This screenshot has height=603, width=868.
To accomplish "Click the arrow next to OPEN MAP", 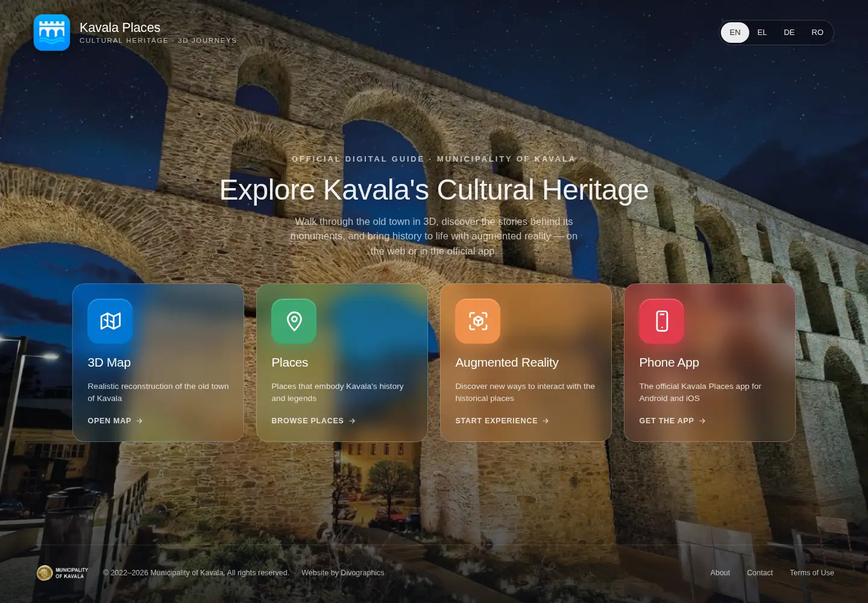I will (x=139, y=421).
